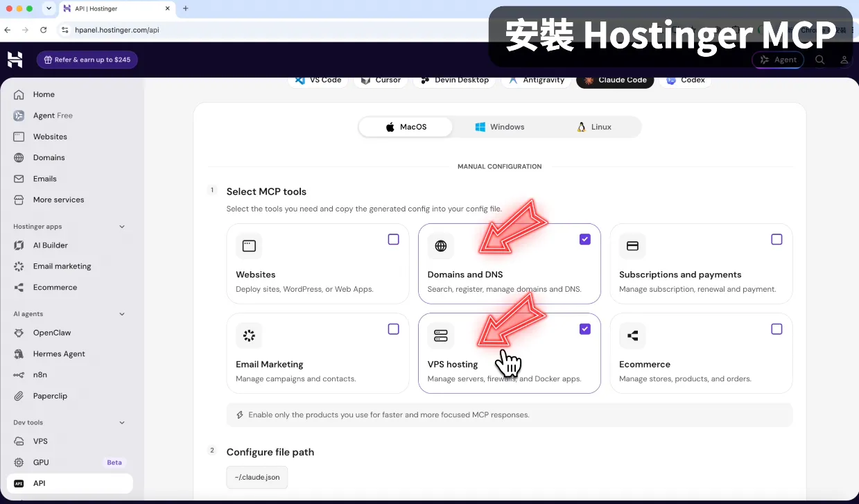Viewport: 859px width, 504px height.
Task: Click the MANUAL CONFIGURATION label
Action: 500,166
